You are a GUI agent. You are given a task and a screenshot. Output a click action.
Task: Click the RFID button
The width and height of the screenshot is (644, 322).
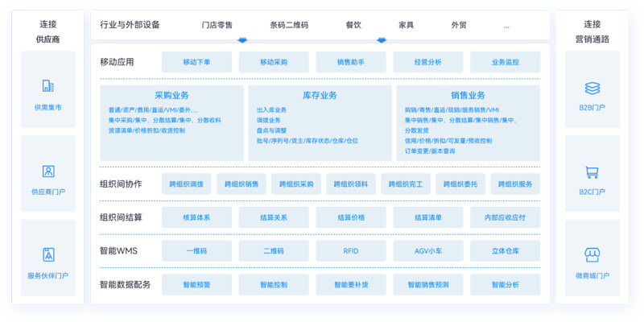point(350,251)
